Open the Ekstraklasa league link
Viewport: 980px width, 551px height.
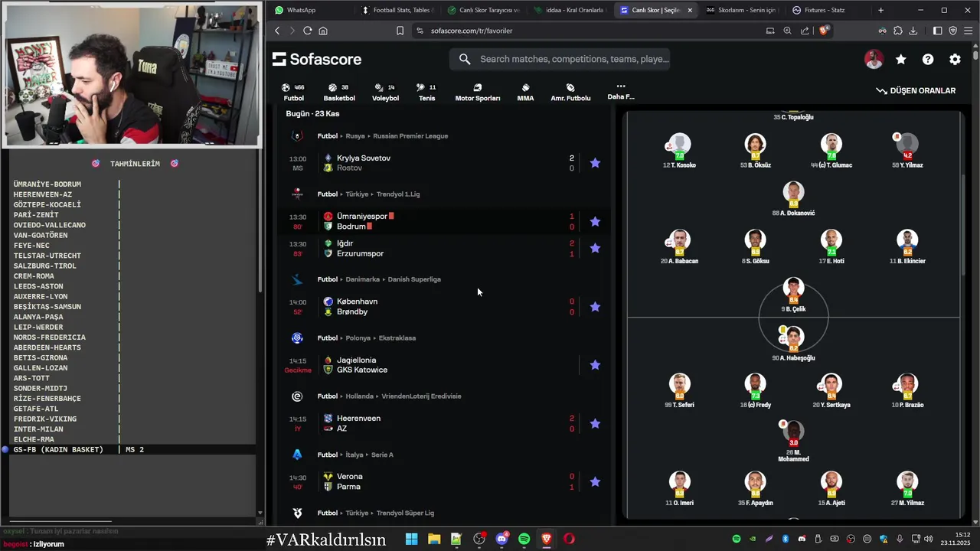pos(397,338)
